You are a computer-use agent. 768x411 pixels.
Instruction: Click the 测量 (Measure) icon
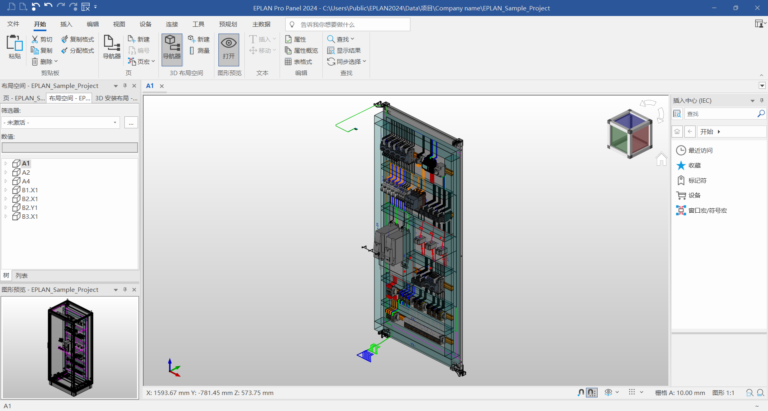[x=192, y=50]
